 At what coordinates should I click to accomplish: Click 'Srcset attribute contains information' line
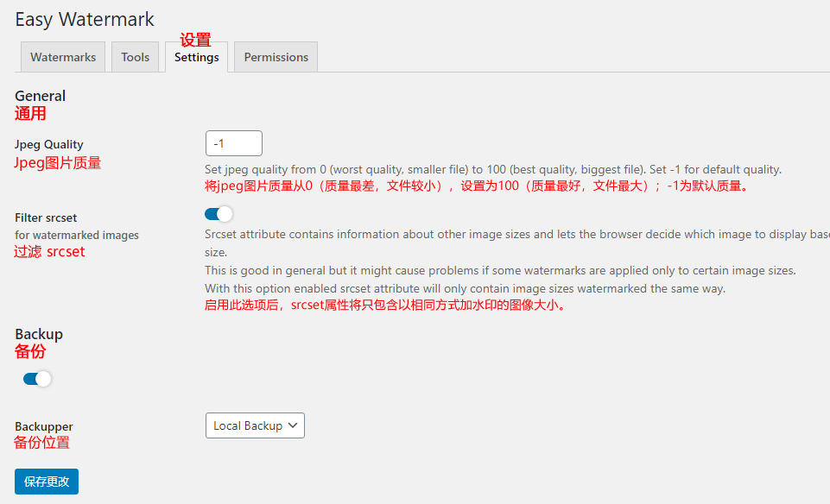pyautogui.click(x=517, y=234)
